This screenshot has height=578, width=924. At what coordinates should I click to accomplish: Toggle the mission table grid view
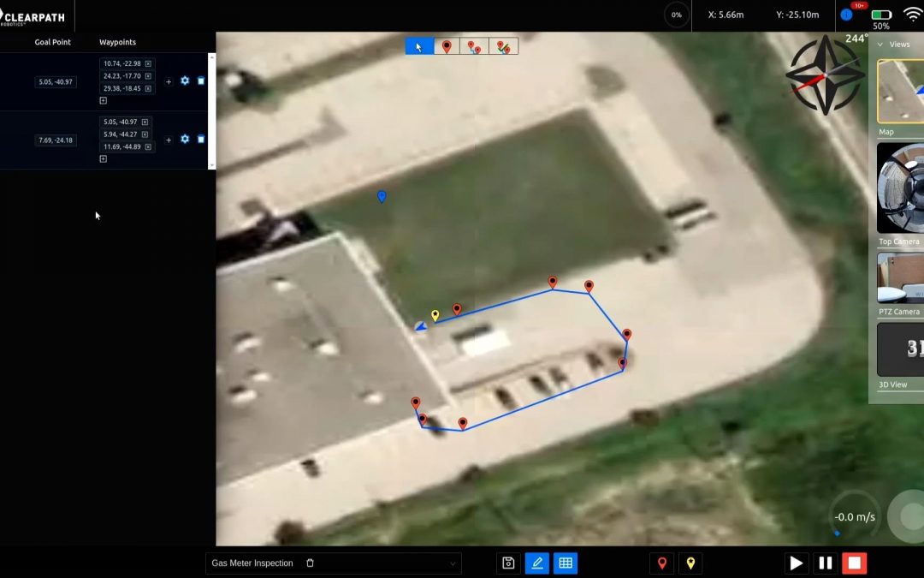point(565,563)
